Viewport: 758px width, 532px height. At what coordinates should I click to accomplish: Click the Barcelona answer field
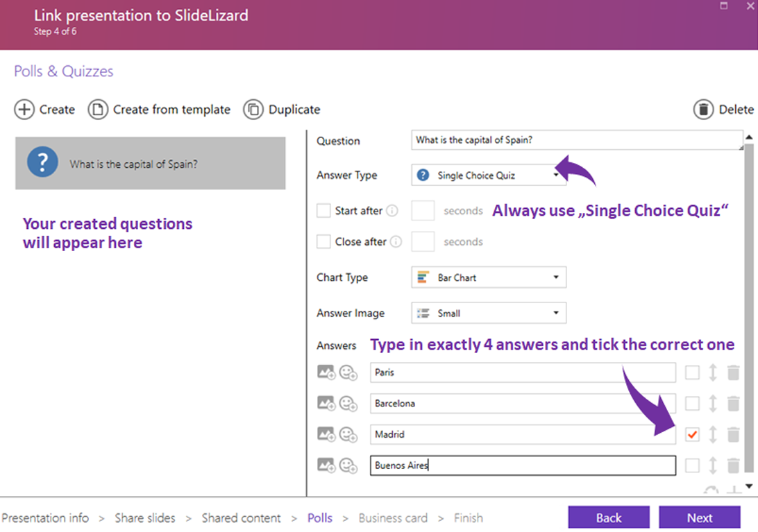[x=523, y=404]
